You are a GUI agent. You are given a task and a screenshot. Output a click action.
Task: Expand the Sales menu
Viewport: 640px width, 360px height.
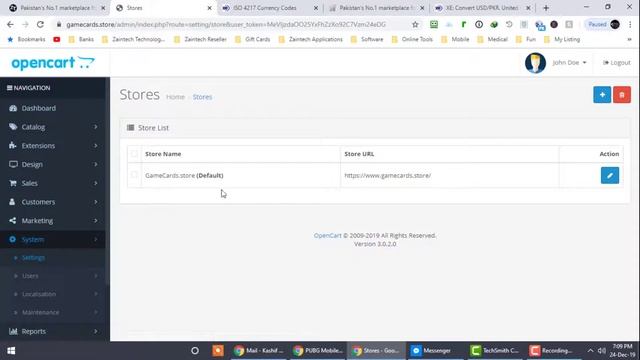coord(53,183)
